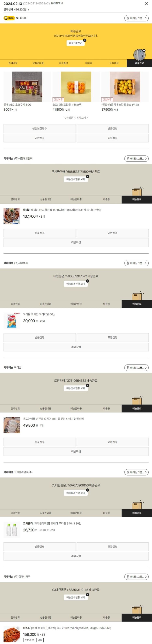Request exchange via 교환신청 for grocery items
Viewport: 152px width, 644px height.
pyautogui.click(x=40, y=138)
